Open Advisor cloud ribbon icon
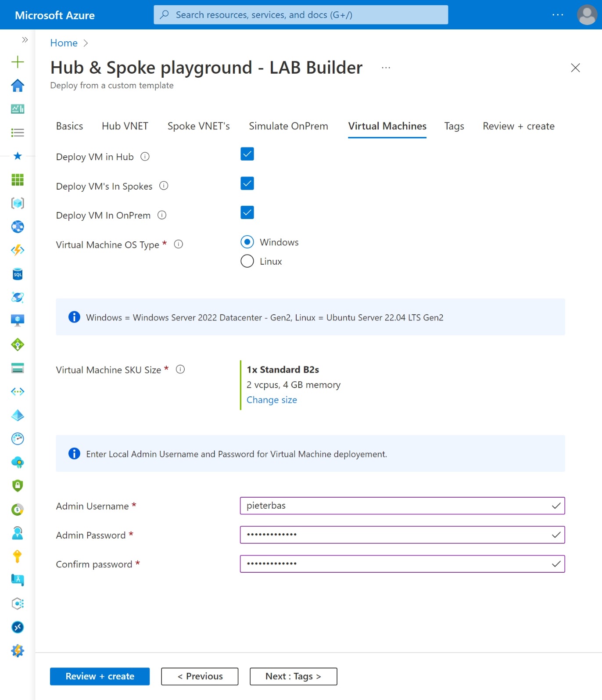 [18, 462]
